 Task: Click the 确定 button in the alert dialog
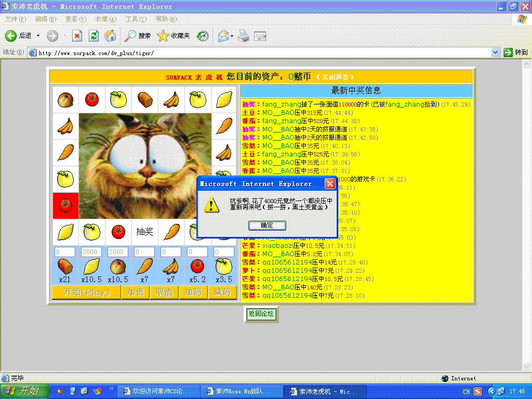pyautogui.click(x=267, y=225)
